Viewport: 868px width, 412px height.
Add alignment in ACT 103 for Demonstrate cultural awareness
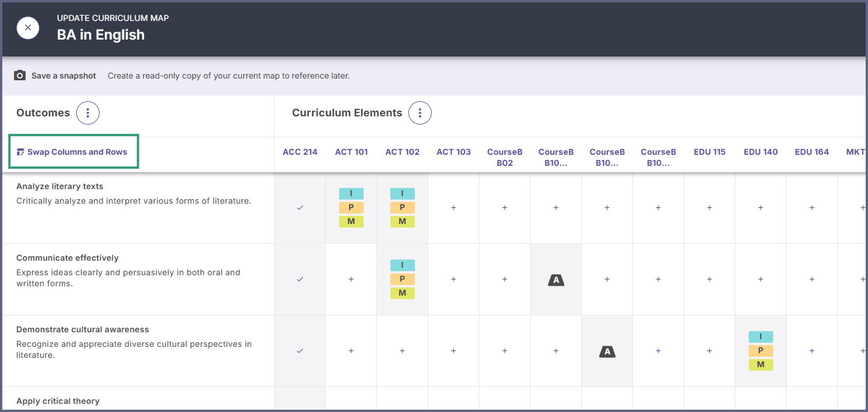pyautogui.click(x=454, y=351)
